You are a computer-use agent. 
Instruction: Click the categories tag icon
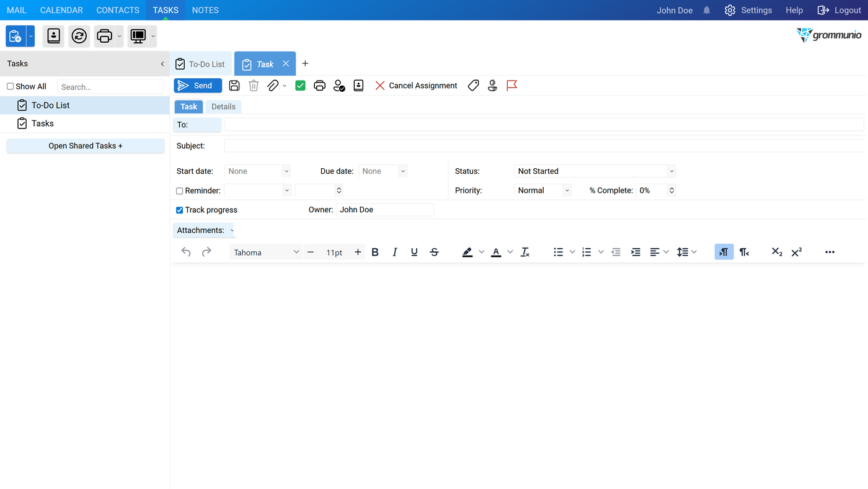click(x=473, y=86)
